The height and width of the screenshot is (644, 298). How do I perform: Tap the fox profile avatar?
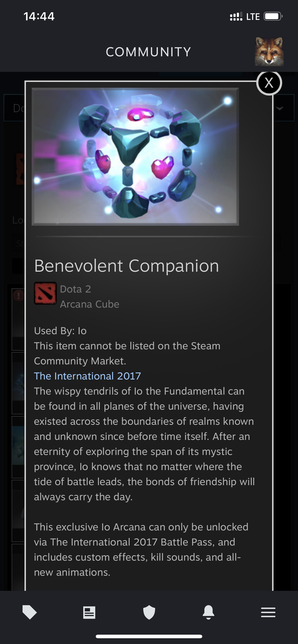tap(269, 52)
